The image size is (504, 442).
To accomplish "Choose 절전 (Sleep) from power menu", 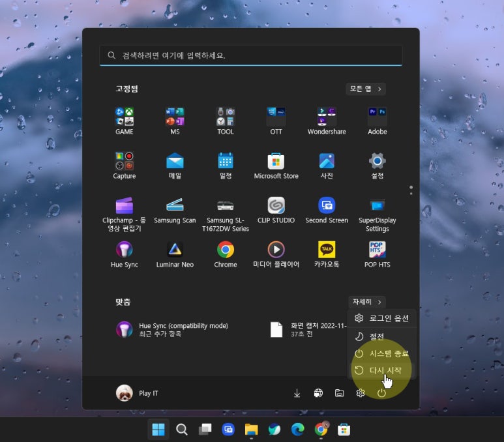I will tap(381, 336).
